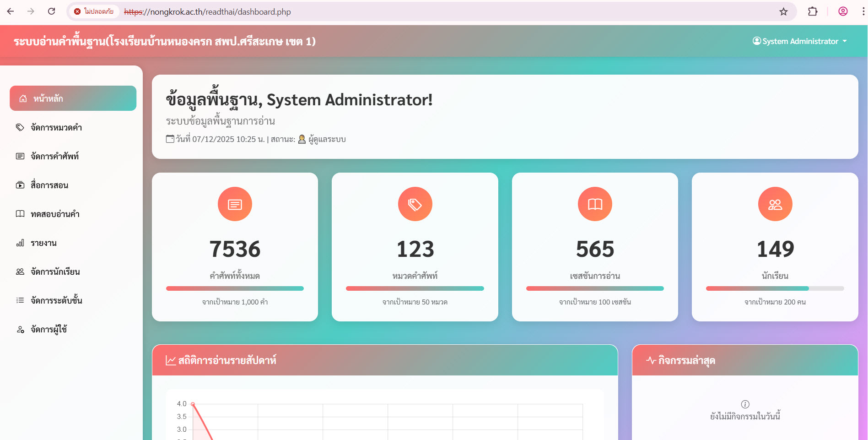Click the message ยังไม่มีกิจกรรมในวันนี้
The height and width of the screenshot is (440, 868).
[745, 416]
